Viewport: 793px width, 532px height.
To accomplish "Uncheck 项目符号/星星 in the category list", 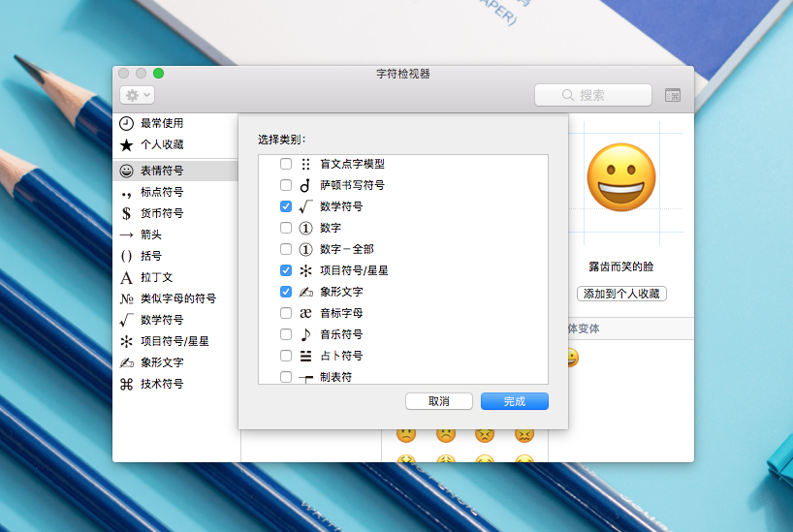I will click(x=286, y=270).
